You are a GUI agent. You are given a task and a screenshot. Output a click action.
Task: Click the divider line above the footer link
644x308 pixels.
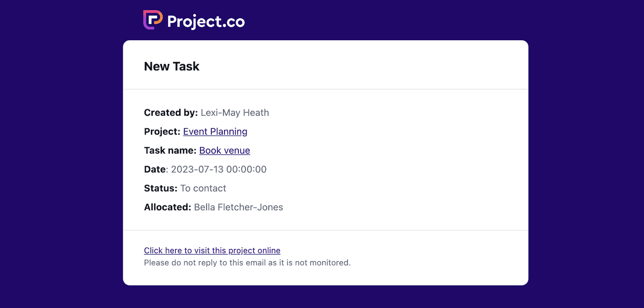(x=325, y=230)
